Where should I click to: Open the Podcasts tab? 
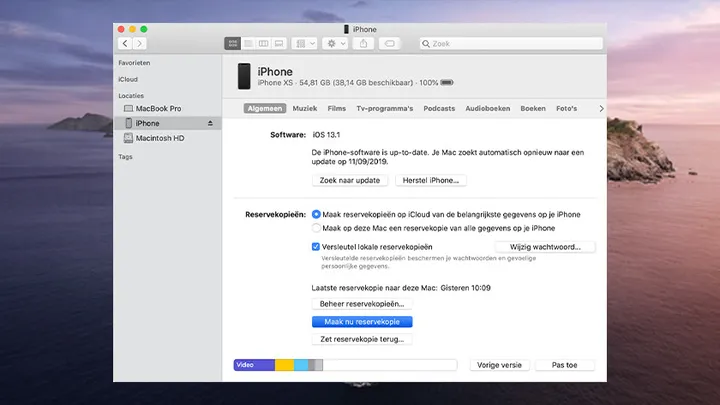coord(439,108)
